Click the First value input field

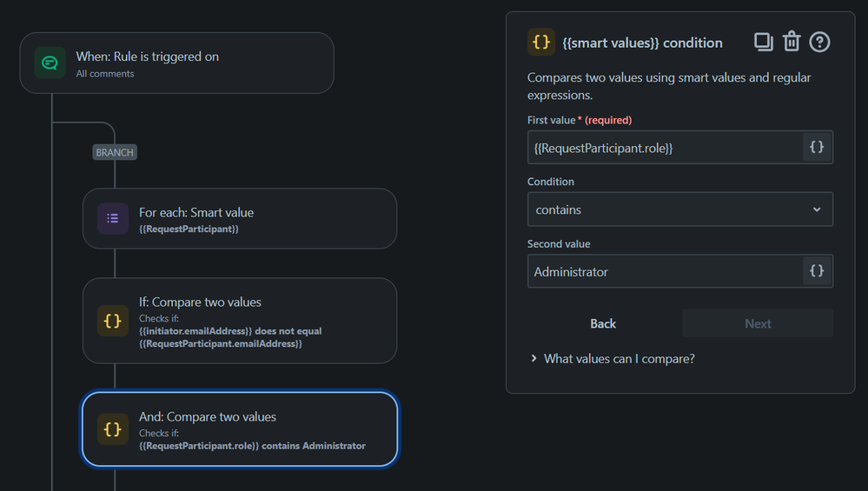point(665,147)
